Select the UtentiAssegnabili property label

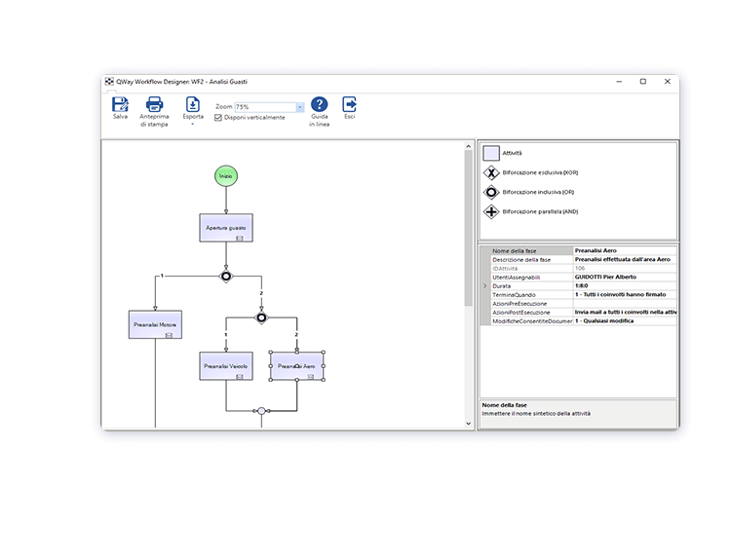pyautogui.click(x=531, y=278)
